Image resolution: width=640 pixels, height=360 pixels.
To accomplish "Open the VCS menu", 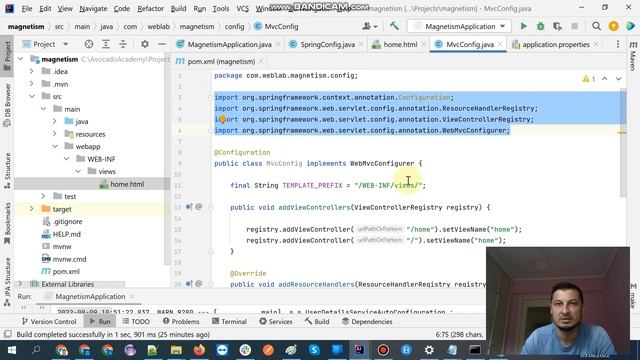I will (242, 8).
